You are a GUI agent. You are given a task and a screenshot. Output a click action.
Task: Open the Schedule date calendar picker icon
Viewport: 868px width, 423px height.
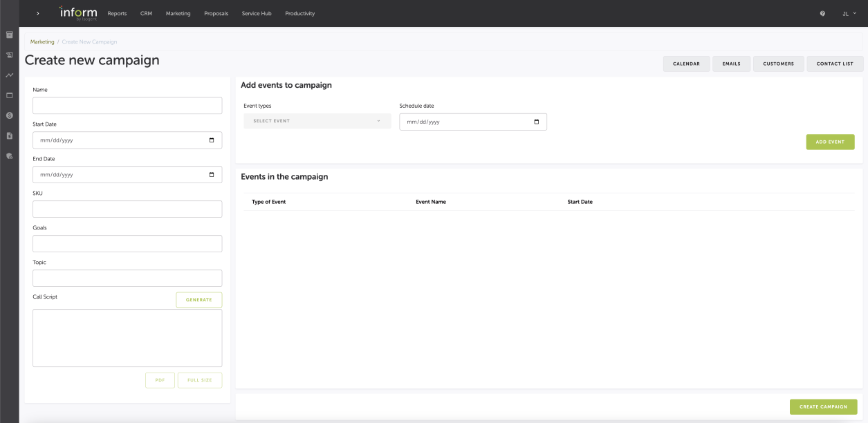[x=537, y=122]
